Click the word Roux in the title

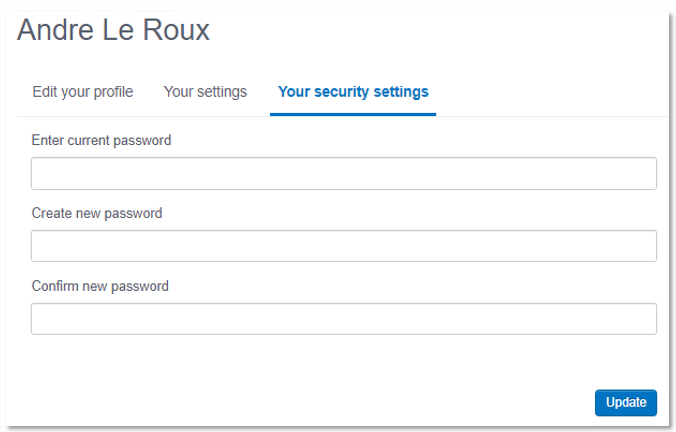coord(176,30)
